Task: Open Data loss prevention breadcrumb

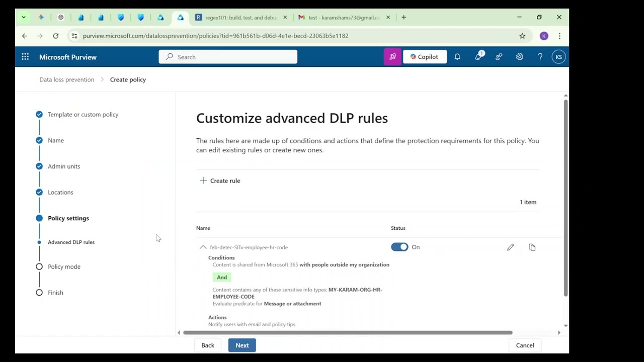Action: pyautogui.click(x=67, y=79)
